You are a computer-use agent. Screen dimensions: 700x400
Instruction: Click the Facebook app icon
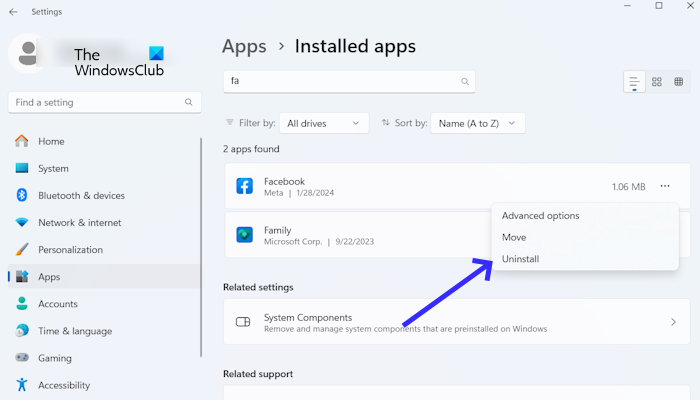click(x=244, y=187)
